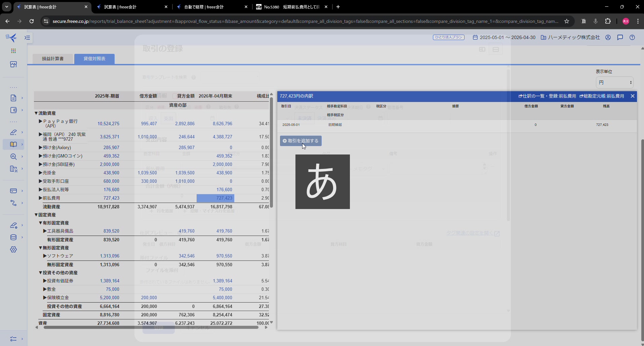Image resolution: width=644 pixels, height=346 pixels.
Task: Select the 貸借対照表 tab
Action: tap(94, 59)
